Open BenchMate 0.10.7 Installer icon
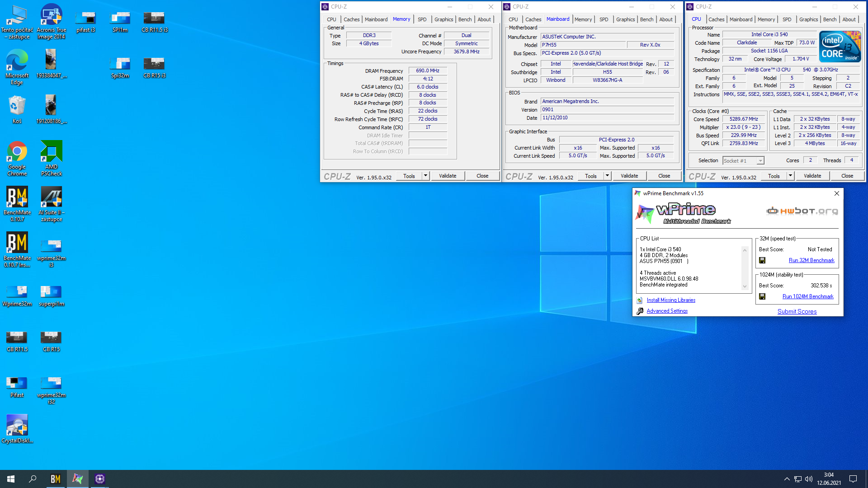 17,249
